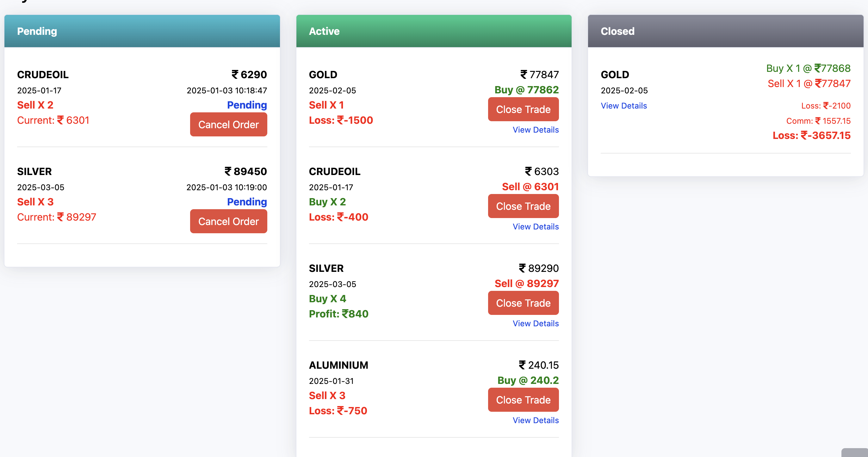Close the SILVER active trade
This screenshot has width=868, height=457.
523,303
